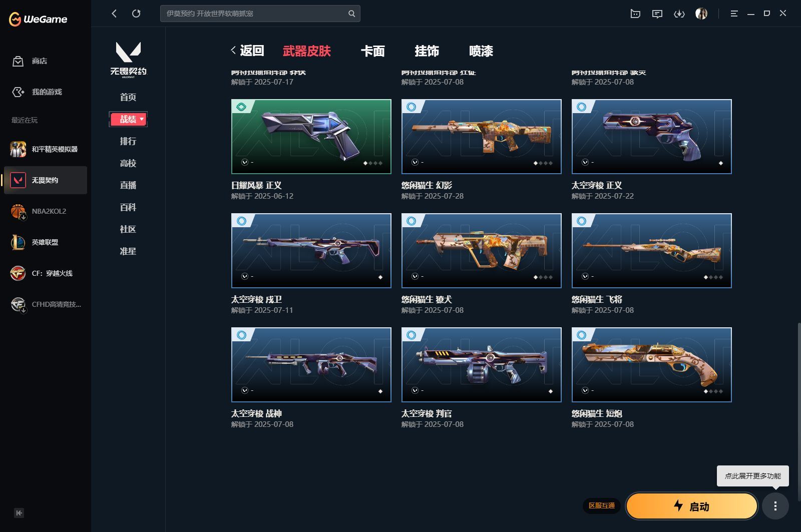Refresh the current page
The height and width of the screenshot is (532, 801).
point(136,14)
